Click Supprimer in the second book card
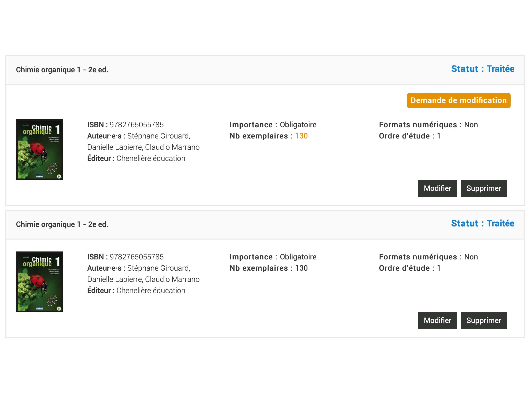The width and height of the screenshot is (532, 393). (484, 320)
